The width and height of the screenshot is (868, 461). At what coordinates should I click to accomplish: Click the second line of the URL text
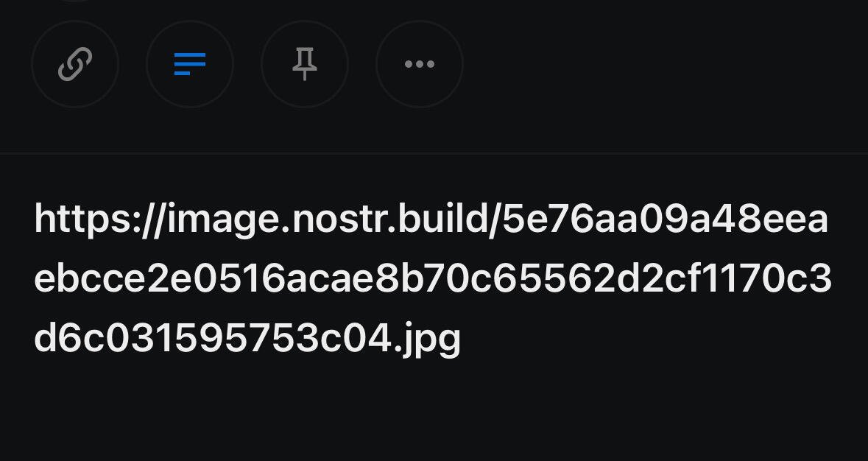coord(433,280)
